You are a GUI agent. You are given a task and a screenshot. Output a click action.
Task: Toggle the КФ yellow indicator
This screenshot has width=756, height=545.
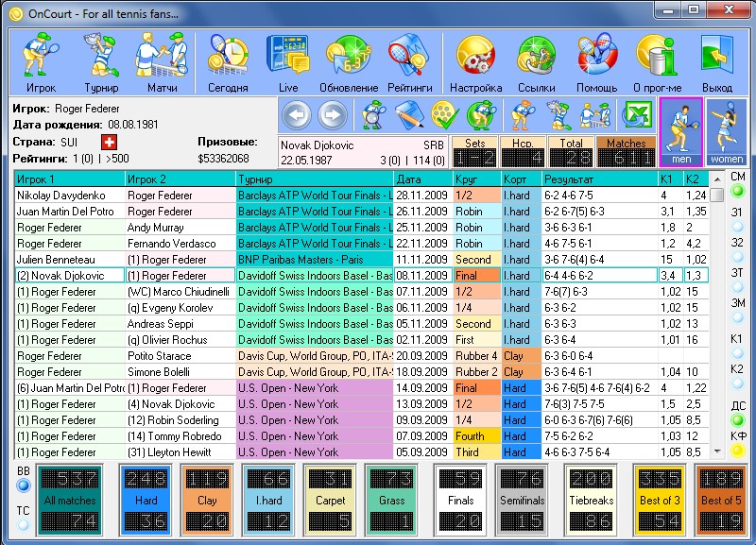click(x=737, y=451)
